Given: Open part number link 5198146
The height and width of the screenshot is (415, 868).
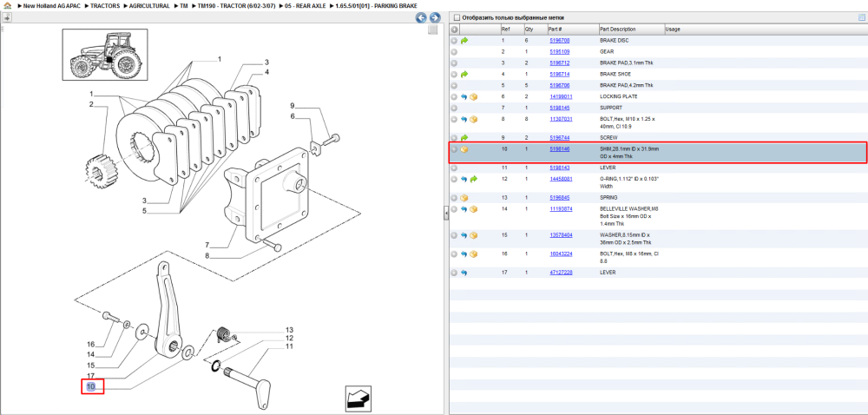Looking at the screenshot, I should 559,149.
